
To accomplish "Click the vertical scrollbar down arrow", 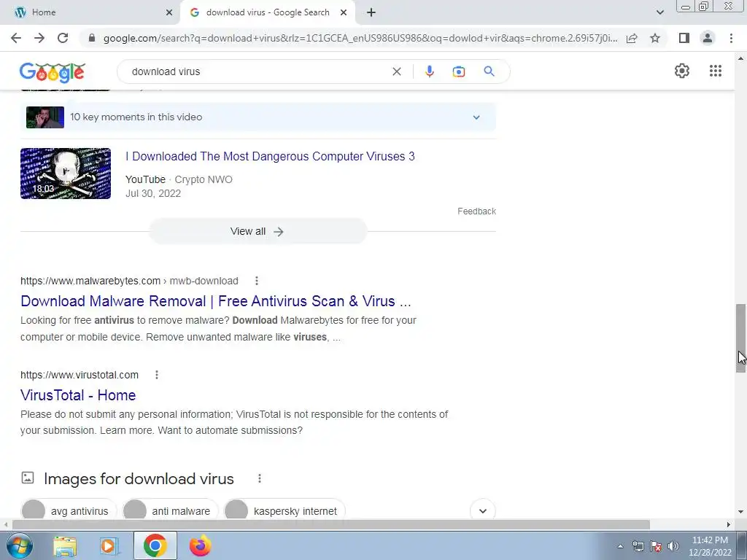I will (741, 512).
